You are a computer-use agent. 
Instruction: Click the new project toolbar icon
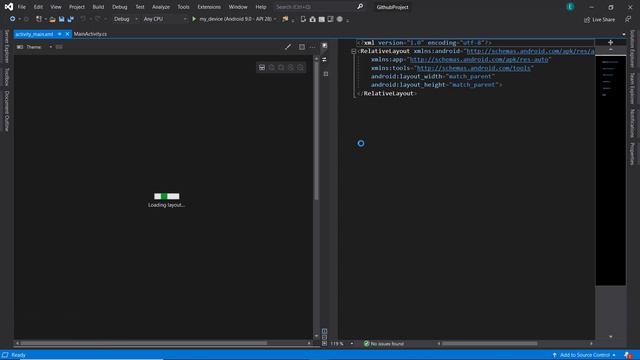pos(39,19)
